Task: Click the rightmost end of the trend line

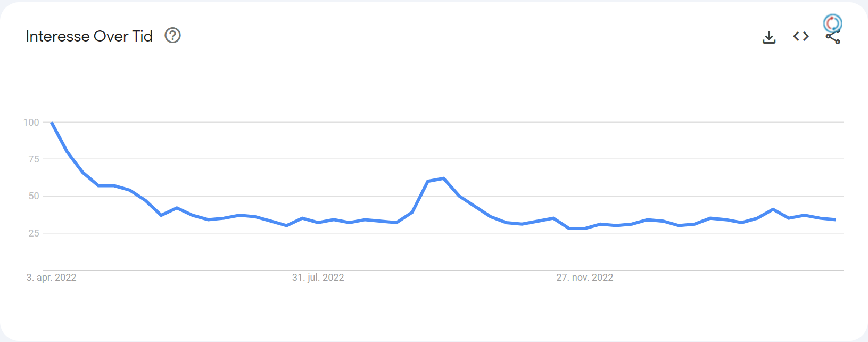Action: pyautogui.click(x=835, y=219)
